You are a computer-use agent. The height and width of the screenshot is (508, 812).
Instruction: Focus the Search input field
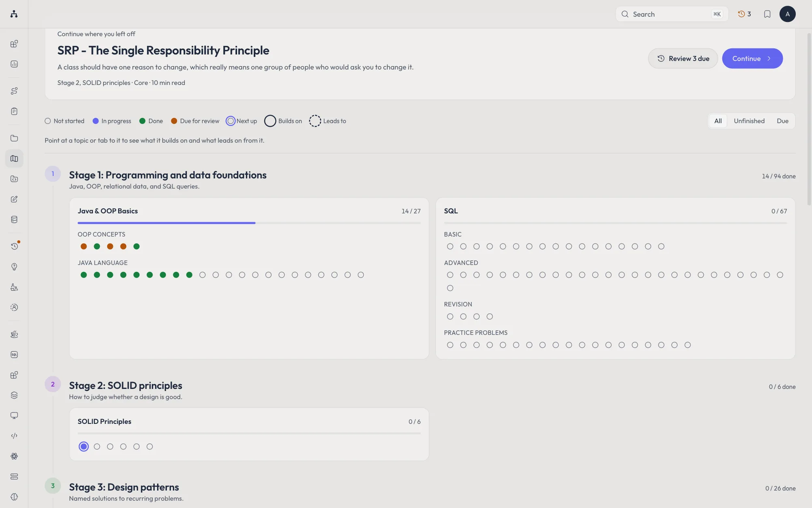tap(672, 14)
